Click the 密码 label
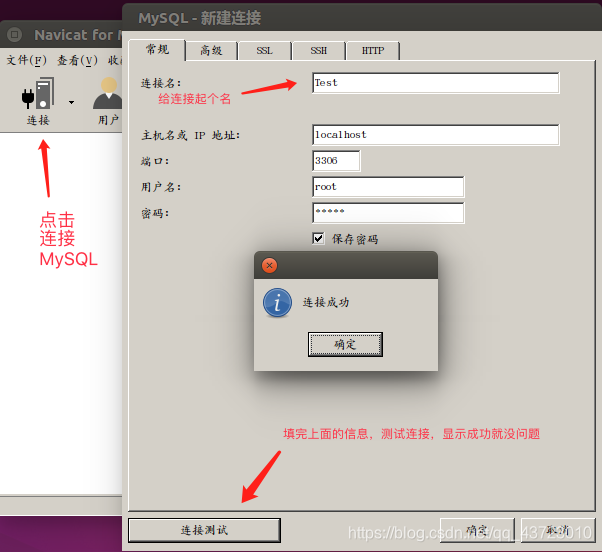Viewport: 602px width, 552px height. [x=155, y=213]
